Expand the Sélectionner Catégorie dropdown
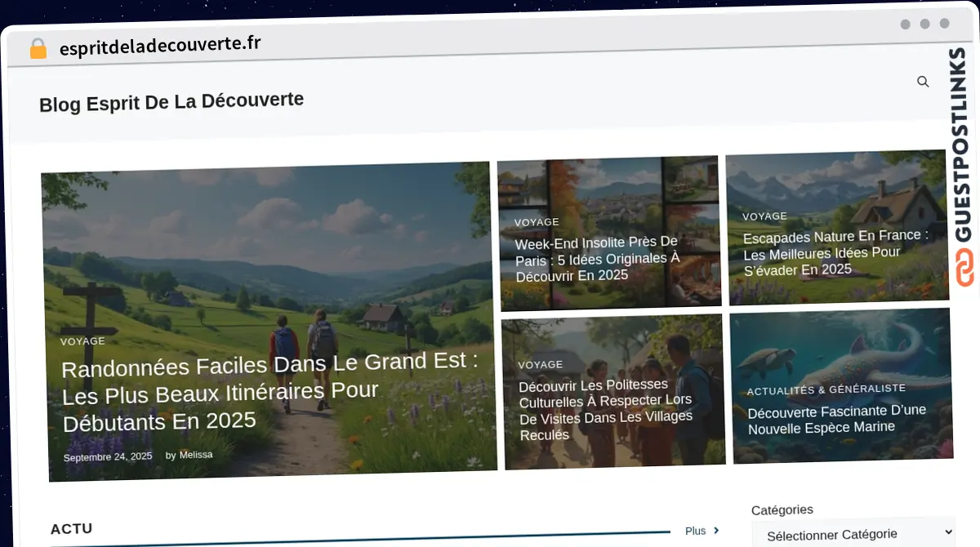 point(853,534)
